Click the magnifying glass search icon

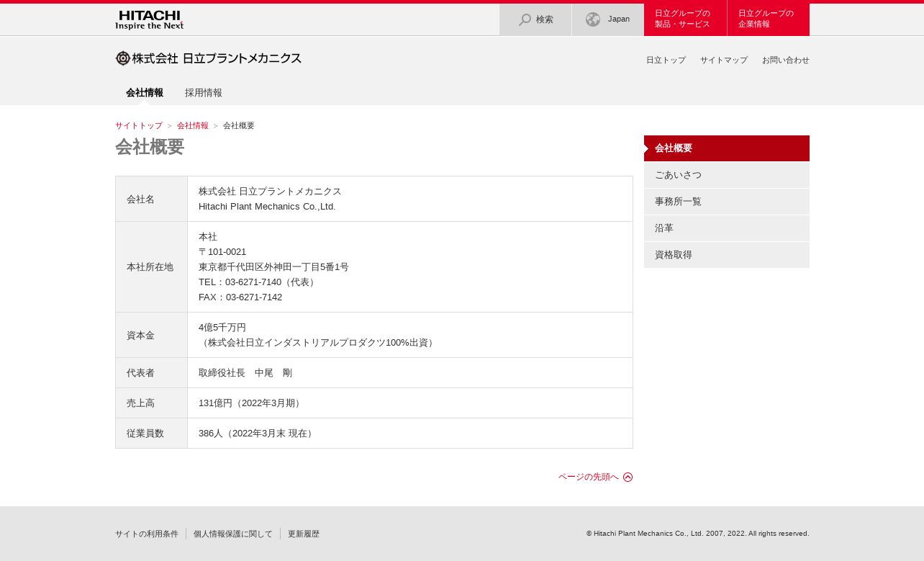(x=525, y=19)
